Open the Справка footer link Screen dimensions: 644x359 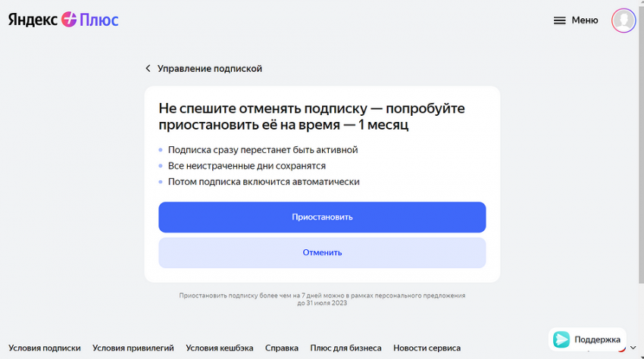pos(282,348)
